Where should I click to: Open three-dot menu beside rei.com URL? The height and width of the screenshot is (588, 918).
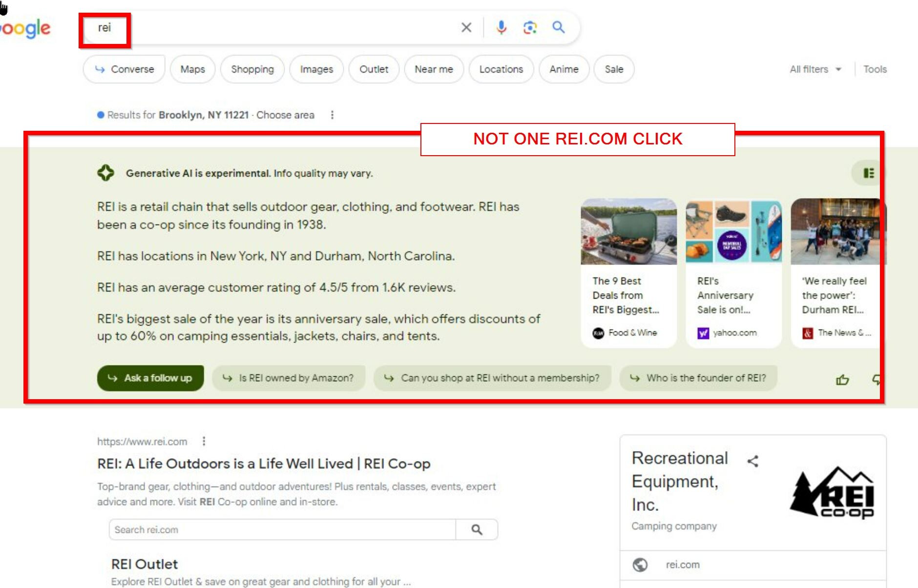204,441
